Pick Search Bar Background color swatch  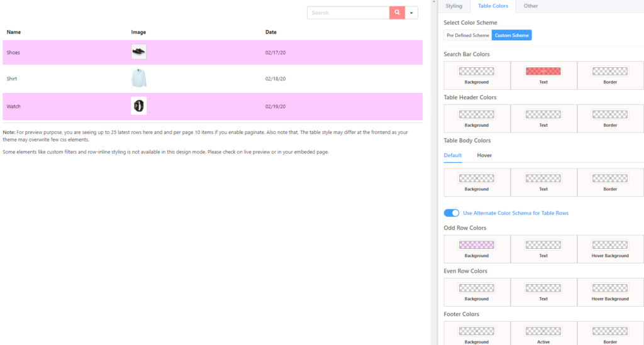[x=477, y=72]
